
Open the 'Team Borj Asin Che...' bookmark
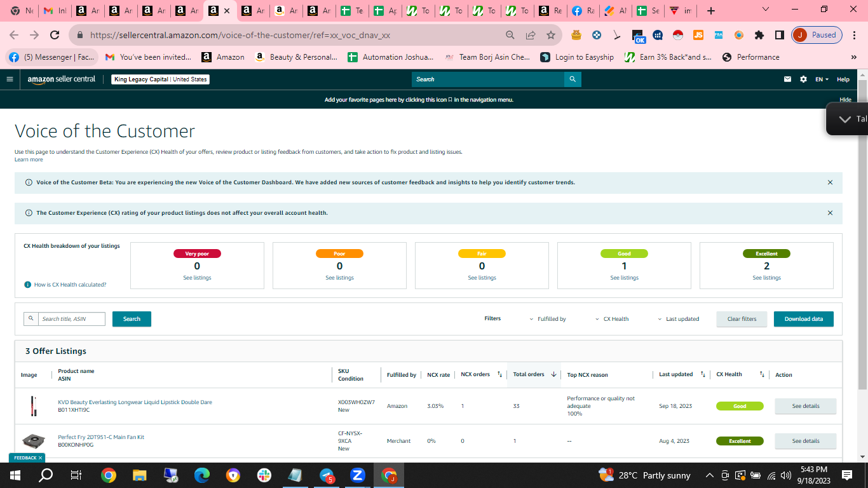(487, 57)
